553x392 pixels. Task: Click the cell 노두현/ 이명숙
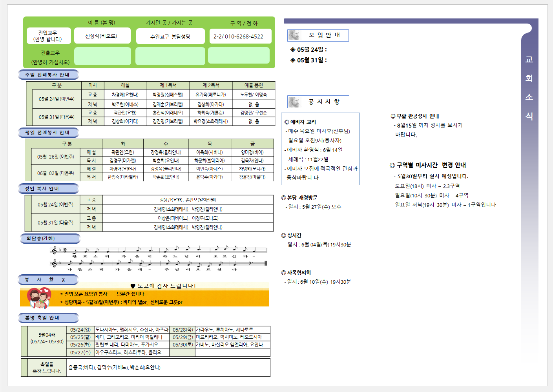point(254,95)
